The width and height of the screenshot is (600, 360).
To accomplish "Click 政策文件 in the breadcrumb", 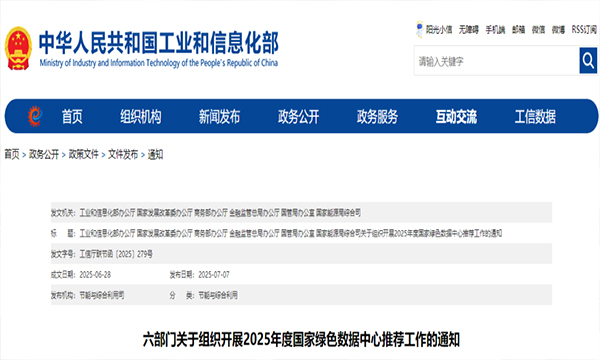I will (x=83, y=154).
